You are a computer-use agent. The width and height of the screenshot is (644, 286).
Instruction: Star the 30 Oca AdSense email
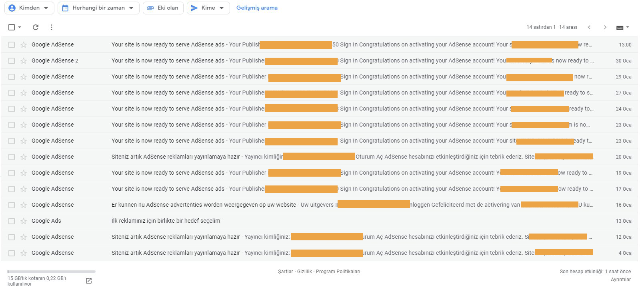pos(24,61)
